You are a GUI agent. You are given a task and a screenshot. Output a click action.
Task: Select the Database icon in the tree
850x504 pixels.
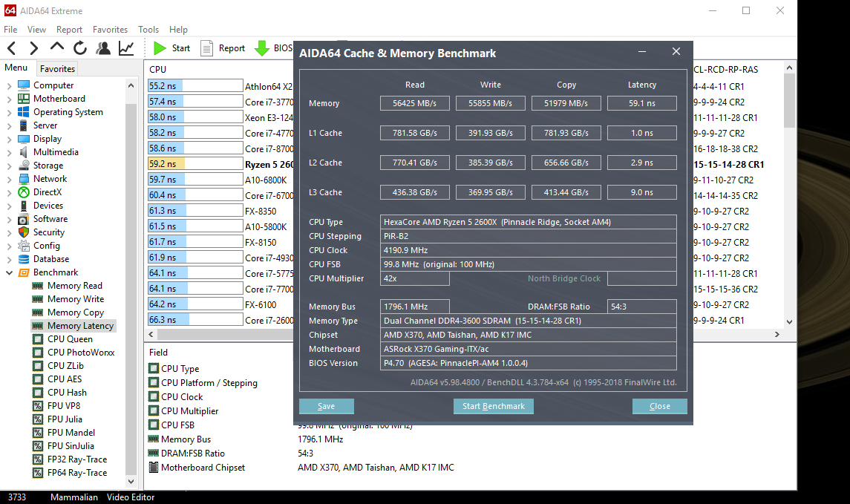point(24,259)
